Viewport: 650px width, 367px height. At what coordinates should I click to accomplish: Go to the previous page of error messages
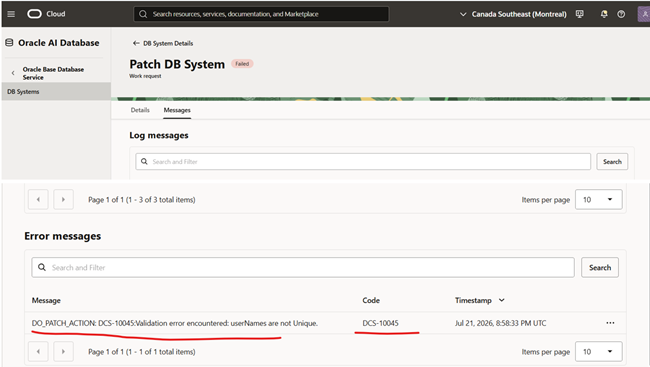click(x=39, y=352)
